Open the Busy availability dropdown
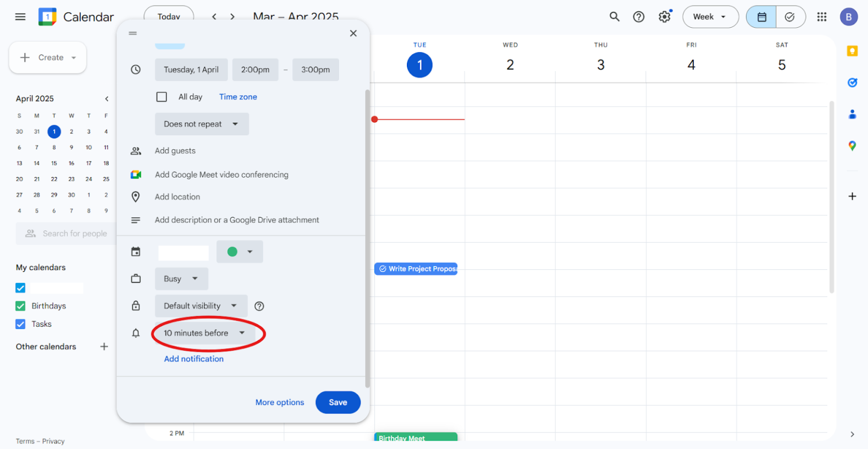Screen dimensions: 868x449 coord(181,278)
